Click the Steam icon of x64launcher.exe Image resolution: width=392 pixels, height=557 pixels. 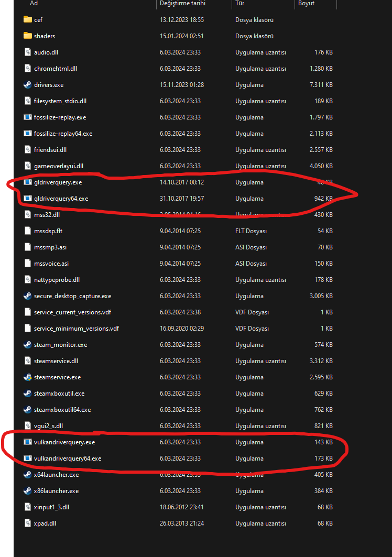28,475
